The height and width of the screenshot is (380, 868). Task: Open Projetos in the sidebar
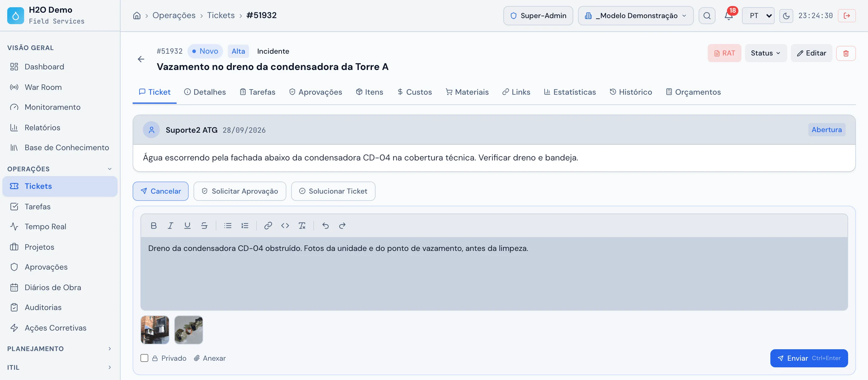point(60,247)
